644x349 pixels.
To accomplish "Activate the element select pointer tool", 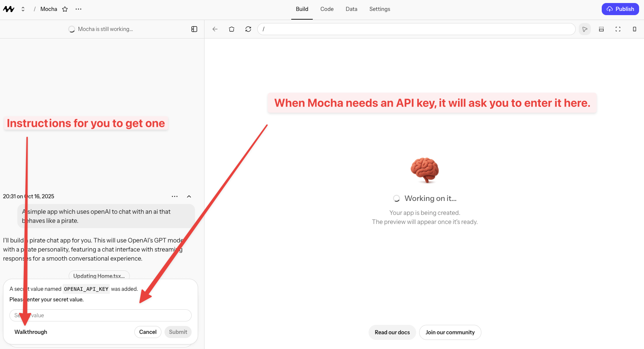I will pyautogui.click(x=585, y=29).
